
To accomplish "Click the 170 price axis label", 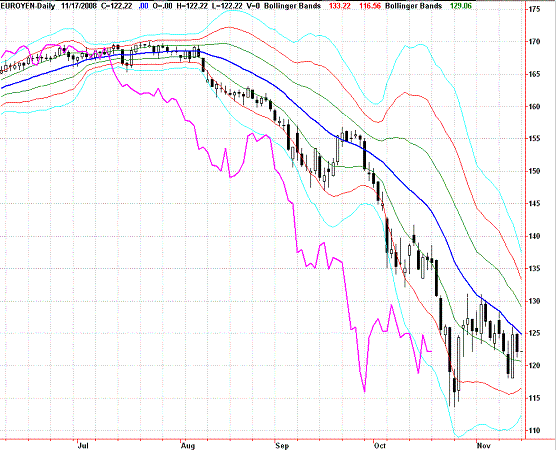I will (535, 42).
